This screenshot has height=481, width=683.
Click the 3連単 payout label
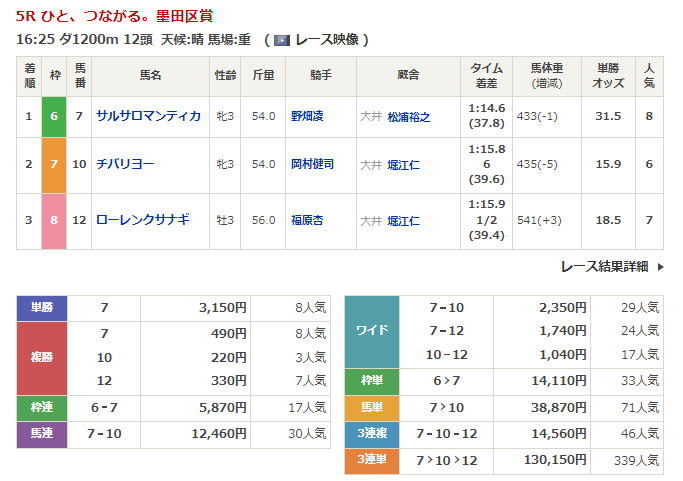click(x=372, y=460)
